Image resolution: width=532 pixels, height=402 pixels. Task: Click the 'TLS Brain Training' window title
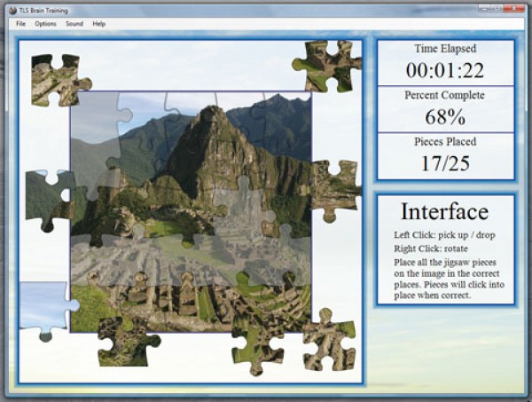pyautogui.click(x=43, y=11)
